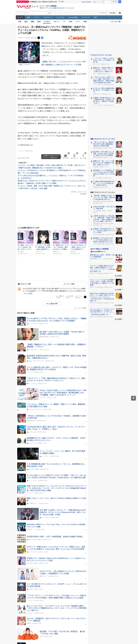Open the スポーツ category
This screenshot has height=644, width=138.
pos(56,21)
